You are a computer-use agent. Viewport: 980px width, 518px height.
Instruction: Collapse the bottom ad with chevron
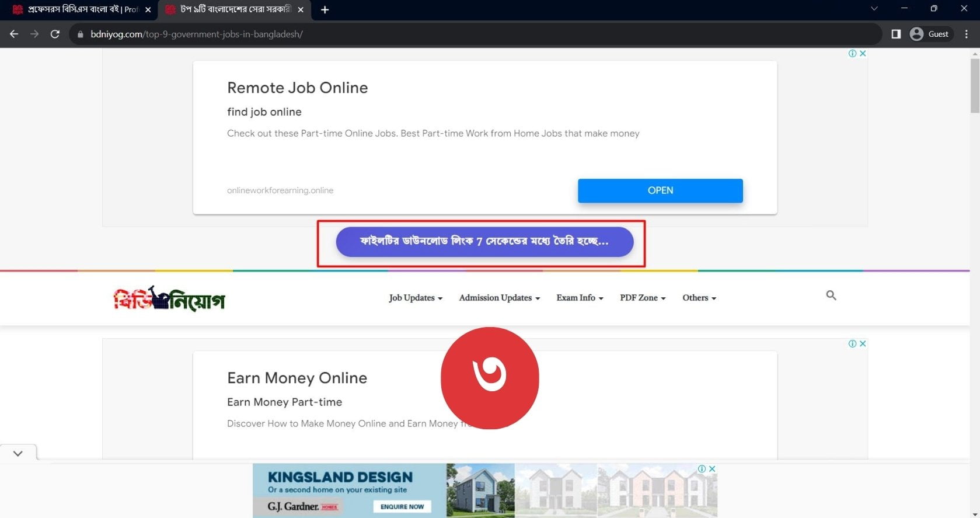pos(18,453)
